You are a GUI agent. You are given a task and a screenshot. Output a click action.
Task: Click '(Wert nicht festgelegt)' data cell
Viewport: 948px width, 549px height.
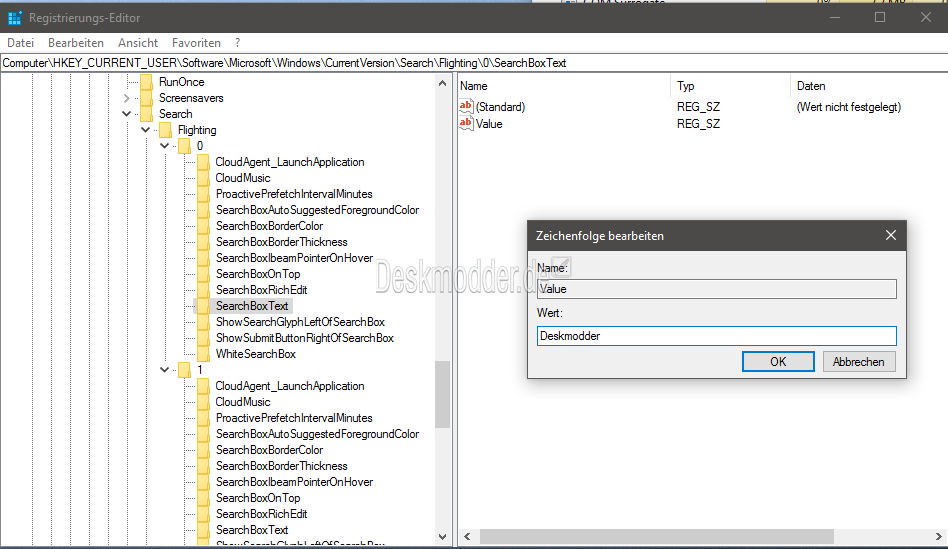pos(848,107)
